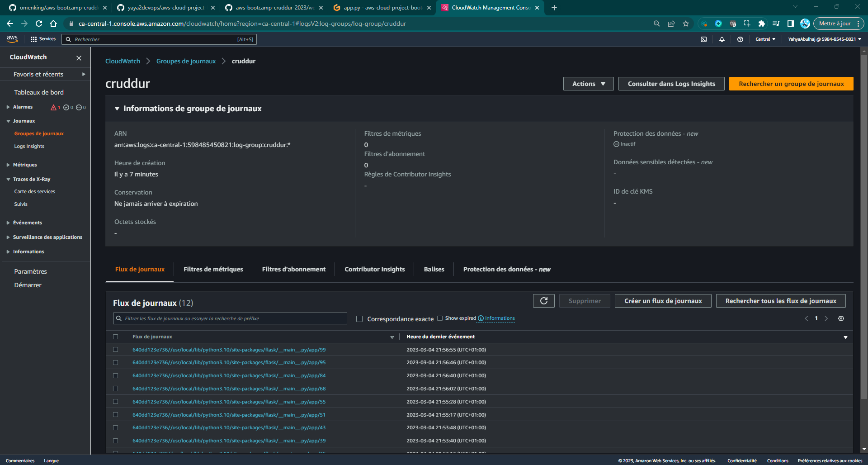Image resolution: width=868 pixels, height=465 pixels.
Task: Expand Favoris et récents submenu
Action: point(84,74)
